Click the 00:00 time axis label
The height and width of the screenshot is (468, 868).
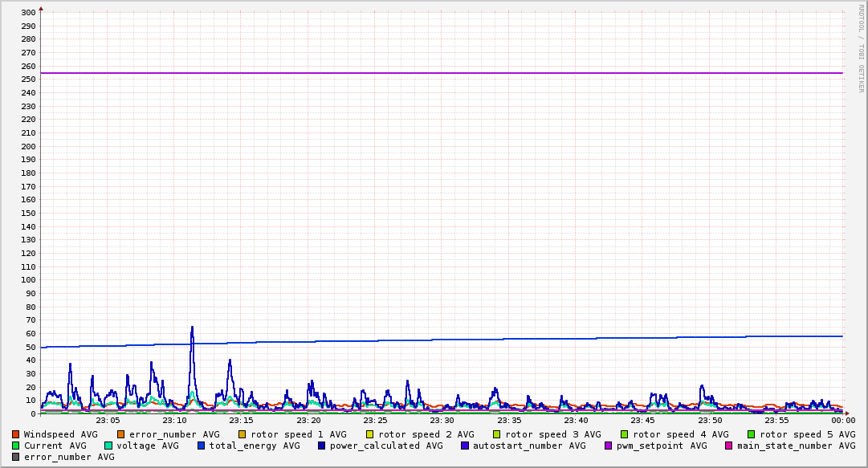tap(842, 421)
